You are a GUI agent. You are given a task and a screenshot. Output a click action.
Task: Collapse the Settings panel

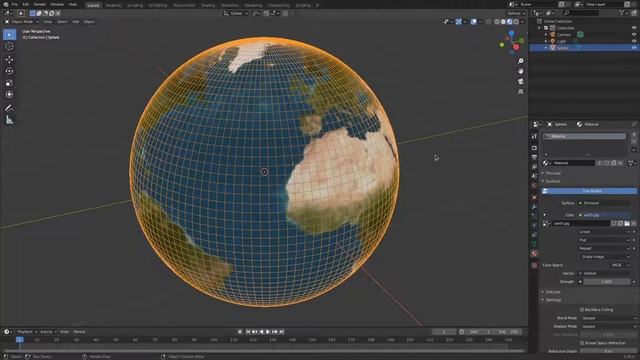[553, 300]
